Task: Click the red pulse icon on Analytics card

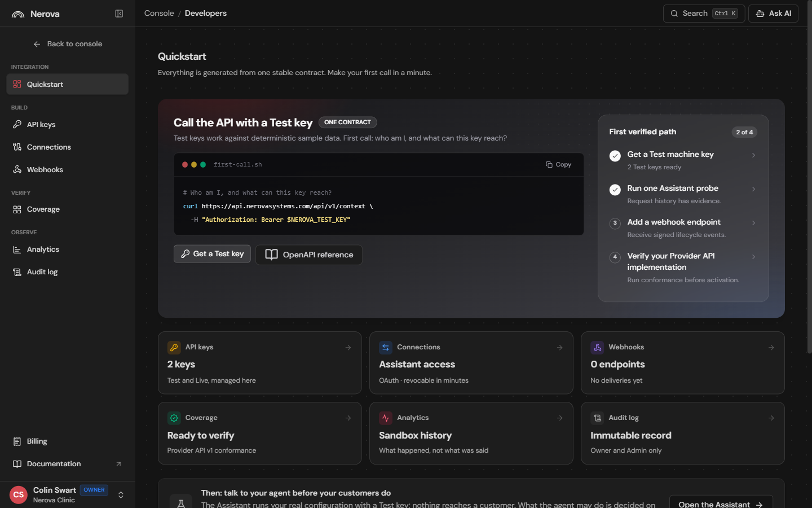Action: 386,418
